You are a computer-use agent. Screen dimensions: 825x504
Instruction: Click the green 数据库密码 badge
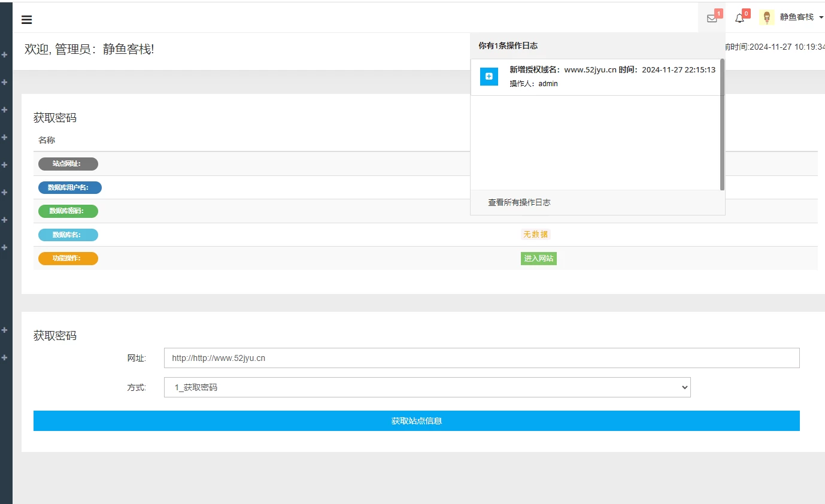click(x=68, y=211)
